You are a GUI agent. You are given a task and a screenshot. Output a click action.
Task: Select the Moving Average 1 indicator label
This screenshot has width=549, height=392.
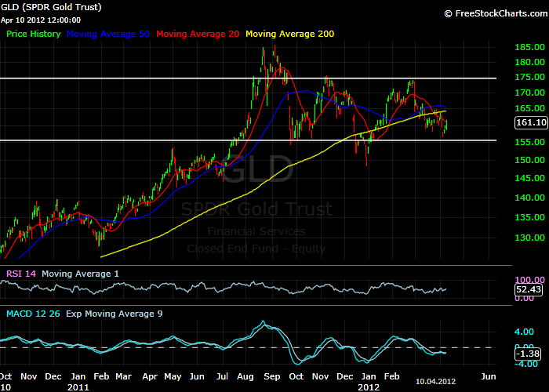coord(80,274)
